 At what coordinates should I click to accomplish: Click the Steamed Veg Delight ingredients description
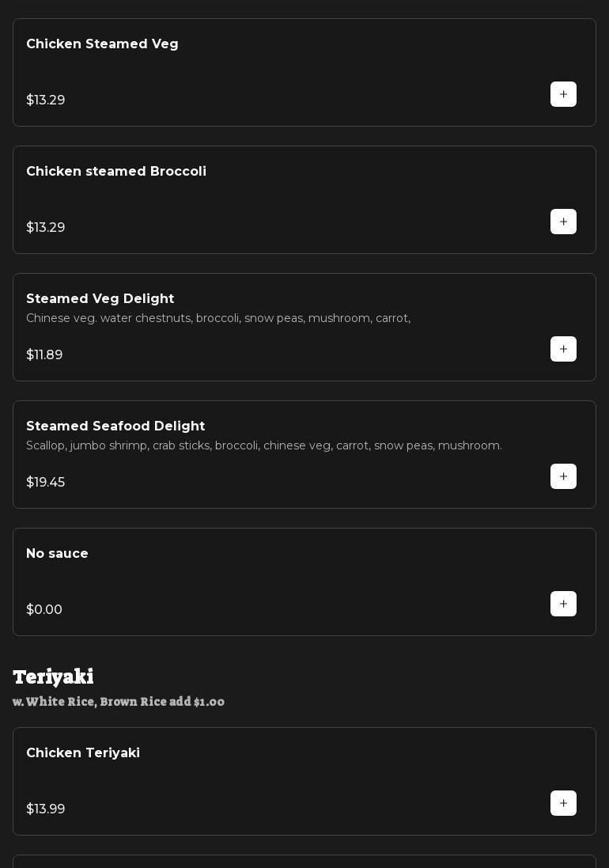pos(218,318)
